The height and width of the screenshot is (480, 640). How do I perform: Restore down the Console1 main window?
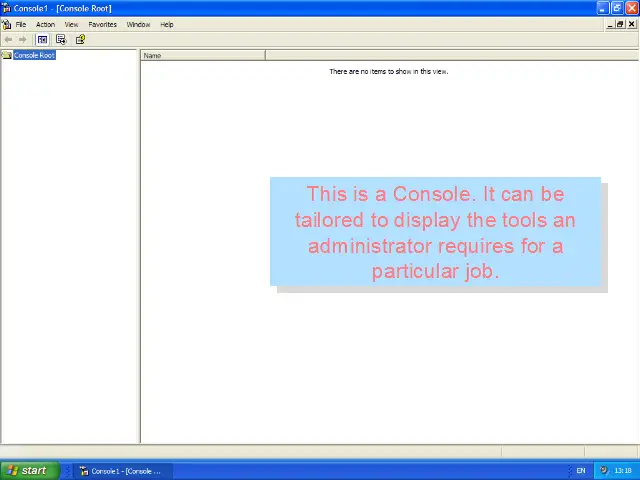[x=617, y=8]
